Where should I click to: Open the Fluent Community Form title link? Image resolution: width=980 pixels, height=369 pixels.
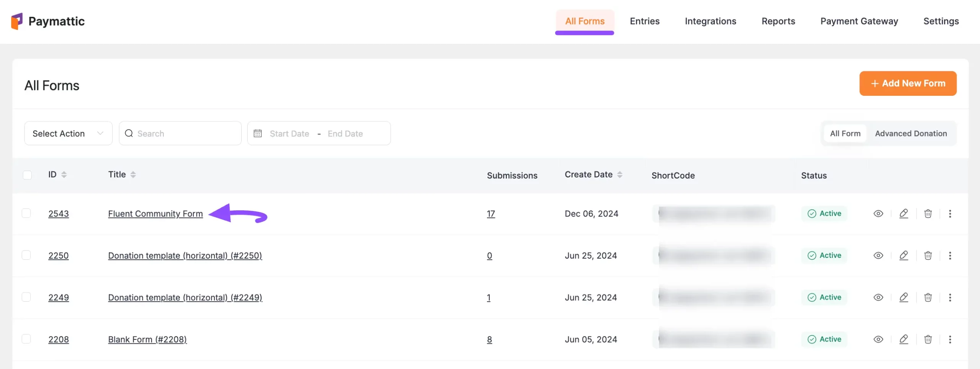pyautogui.click(x=155, y=214)
